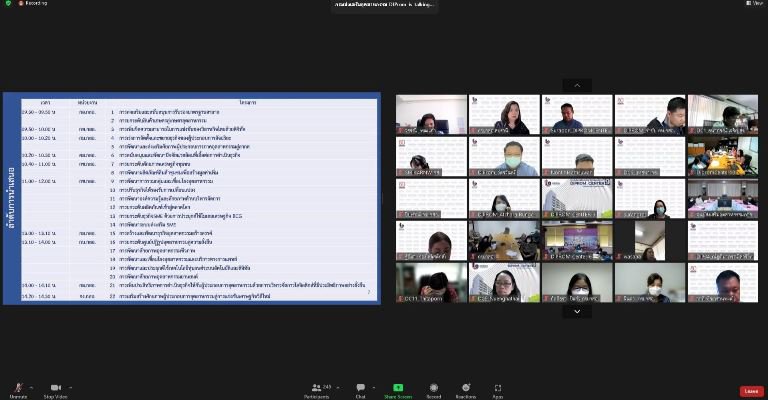Expand the arrow next to Chat

(x=373, y=388)
